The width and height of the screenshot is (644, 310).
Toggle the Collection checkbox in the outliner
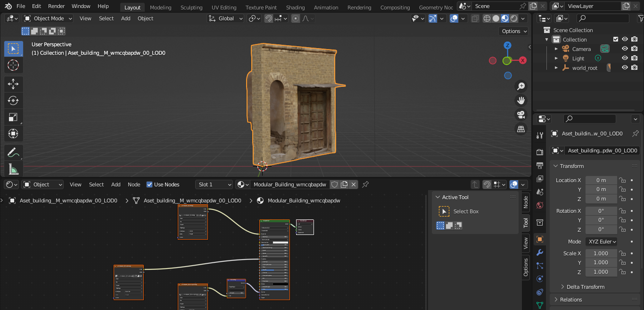coord(615,39)
